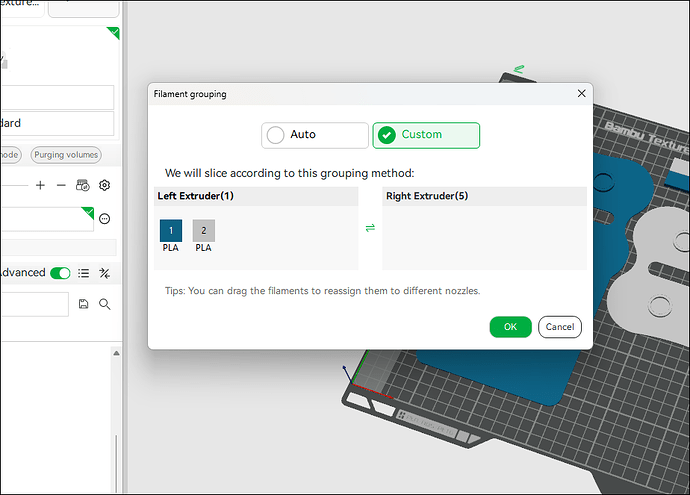Open the filament more options ellipsis

104,219
